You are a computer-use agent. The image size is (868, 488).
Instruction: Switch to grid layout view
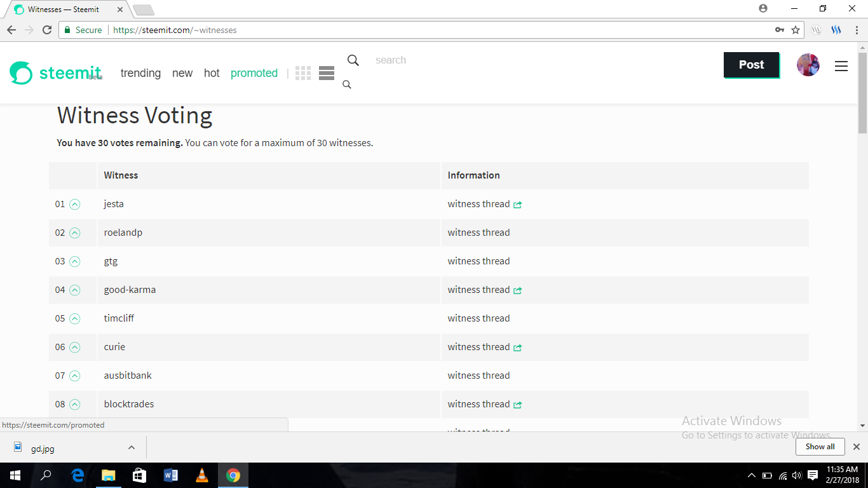[303, 73]
